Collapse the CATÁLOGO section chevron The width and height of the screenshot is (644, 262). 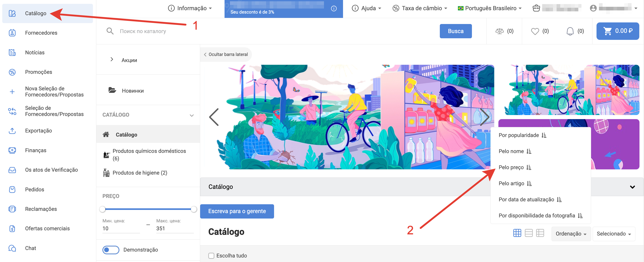pos(192,115)
